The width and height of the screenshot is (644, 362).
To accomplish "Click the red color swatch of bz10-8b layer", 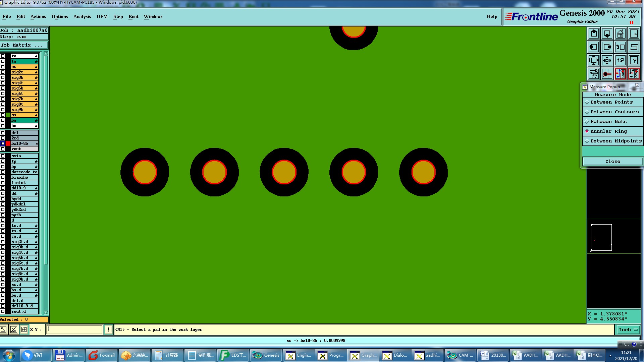I will pyautogui.click(x=8, y=143).
